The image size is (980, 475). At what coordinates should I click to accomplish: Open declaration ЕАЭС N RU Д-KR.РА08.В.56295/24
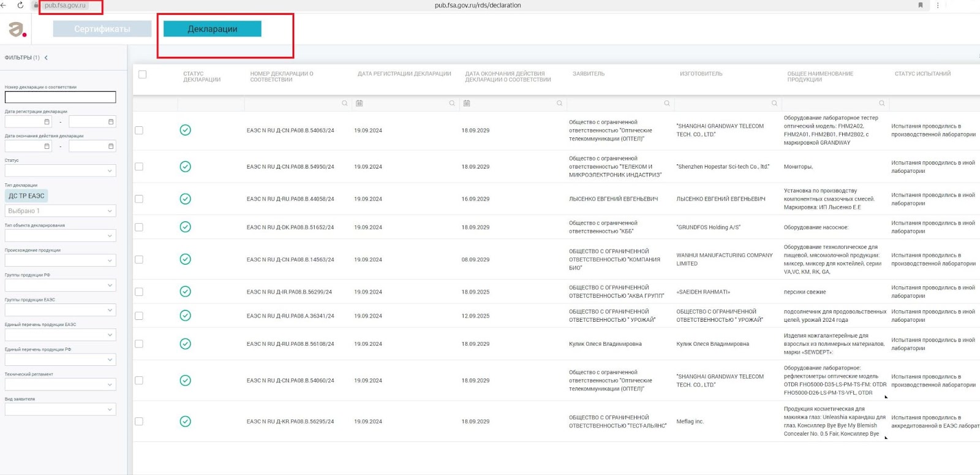(290, 422)
